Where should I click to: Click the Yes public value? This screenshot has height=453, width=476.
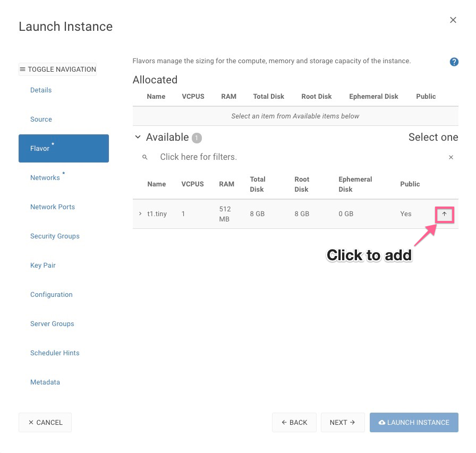click(406, 214)
